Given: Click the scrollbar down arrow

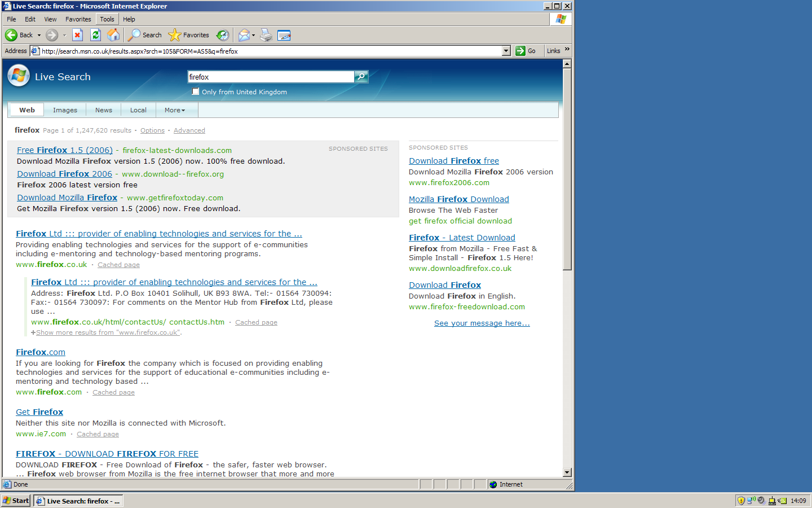Looking at the screenshot, I should [x=567, y=472].
